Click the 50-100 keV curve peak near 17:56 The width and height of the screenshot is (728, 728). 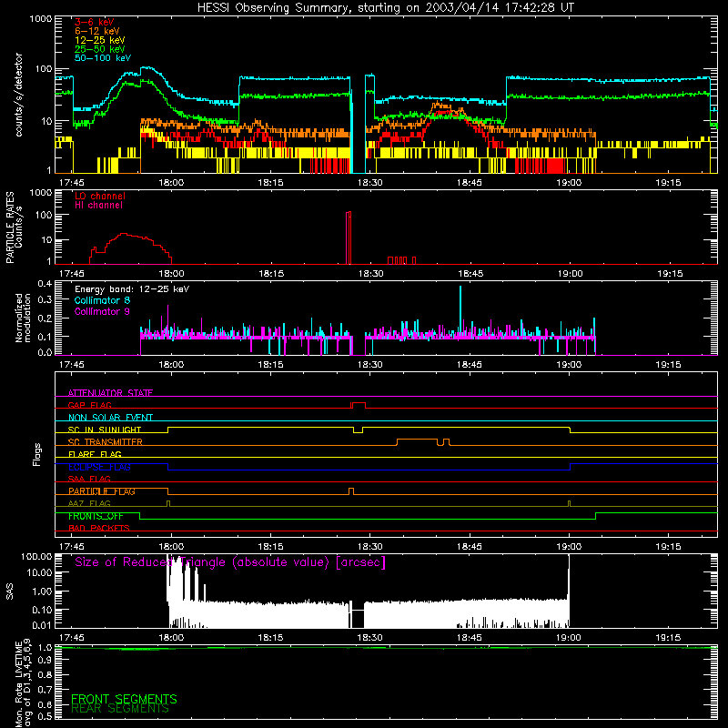coord(147,67)
